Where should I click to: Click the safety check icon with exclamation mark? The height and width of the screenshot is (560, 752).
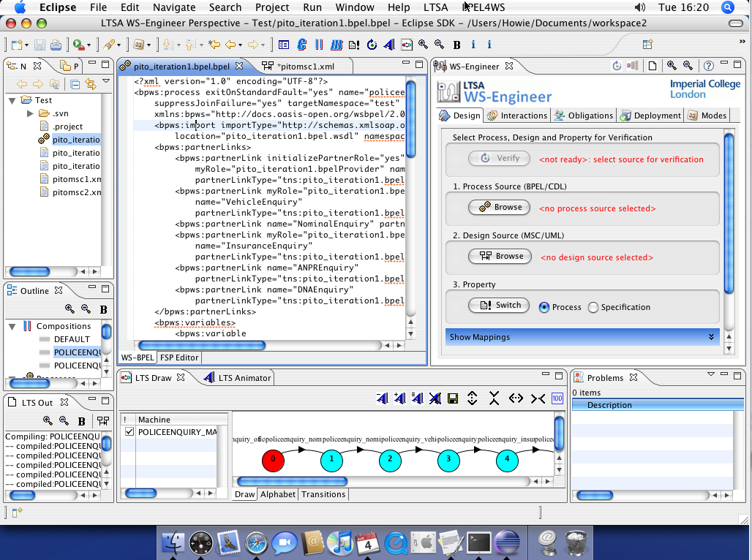[354, 45]
